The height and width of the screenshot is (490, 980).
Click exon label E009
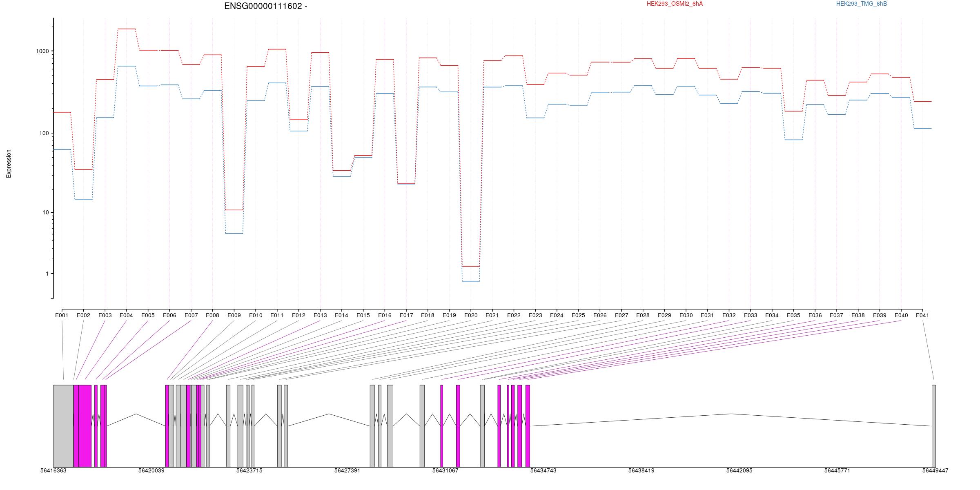[x=234, y=315]
